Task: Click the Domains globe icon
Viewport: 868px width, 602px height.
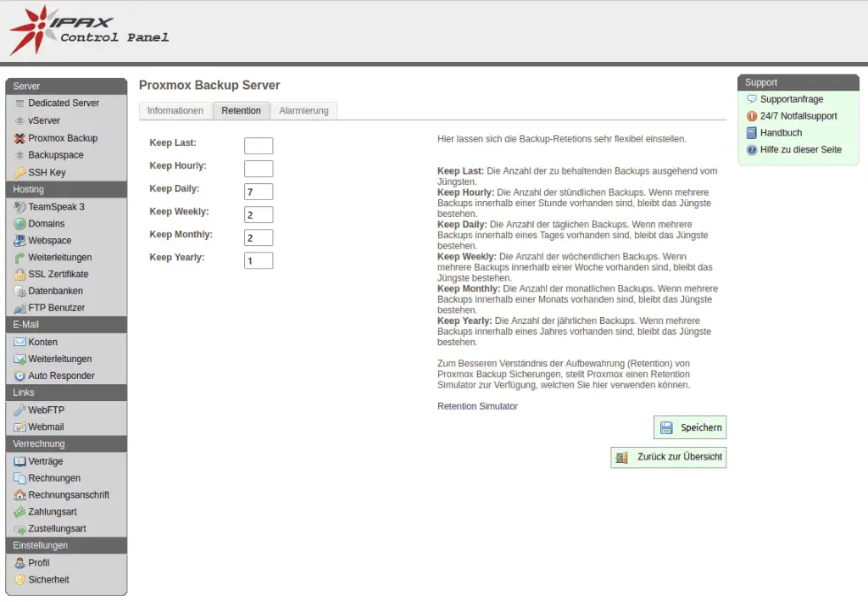Action: [20, 224]
